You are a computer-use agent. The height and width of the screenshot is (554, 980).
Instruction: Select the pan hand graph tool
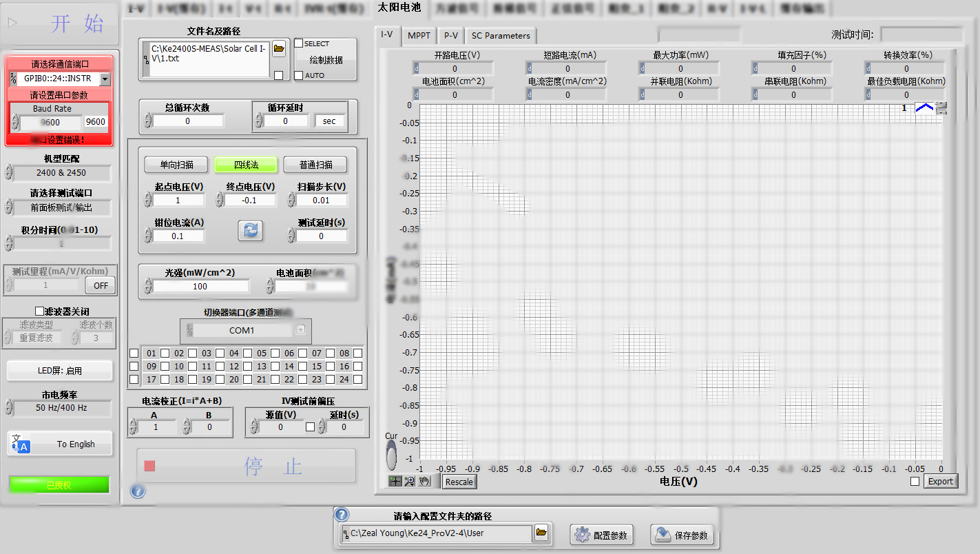tap(424, 481)
